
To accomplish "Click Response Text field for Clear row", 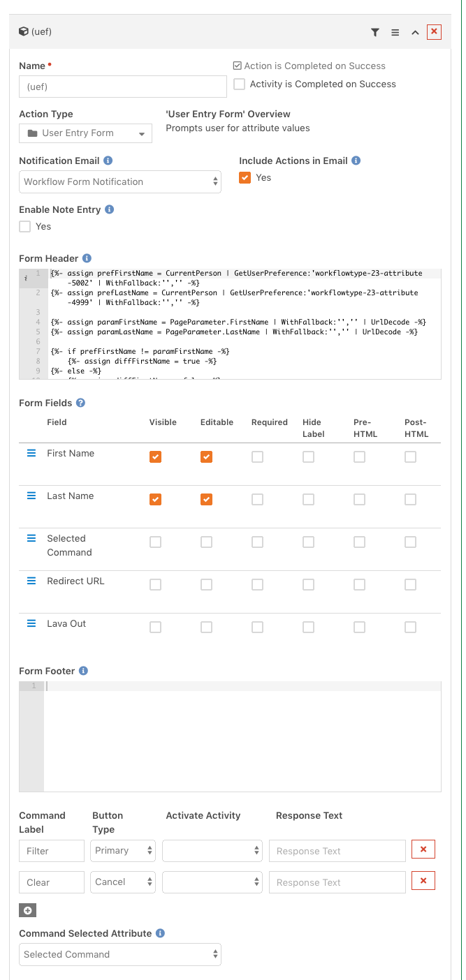I will pyautogui.click(x=337, y=882).
